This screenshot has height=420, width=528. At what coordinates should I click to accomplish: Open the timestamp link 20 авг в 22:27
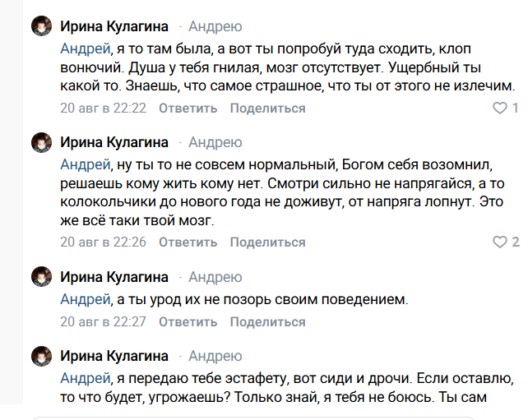(x=103, y=321)
